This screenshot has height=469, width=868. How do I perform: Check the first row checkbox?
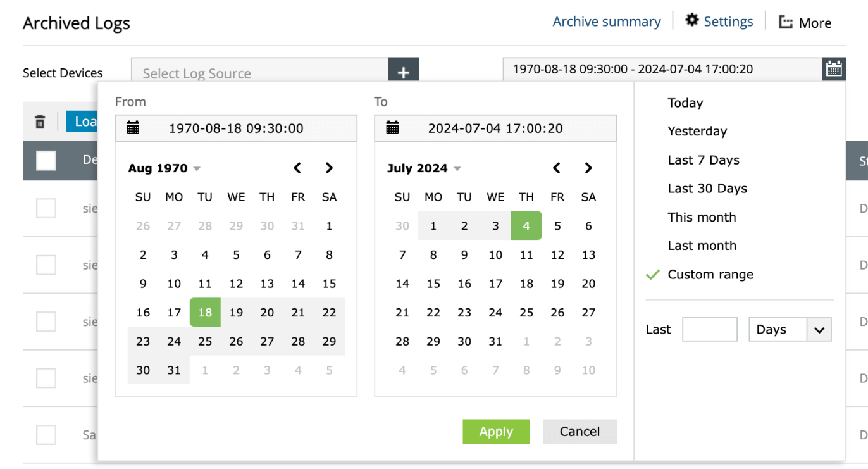tap(46, 208)
